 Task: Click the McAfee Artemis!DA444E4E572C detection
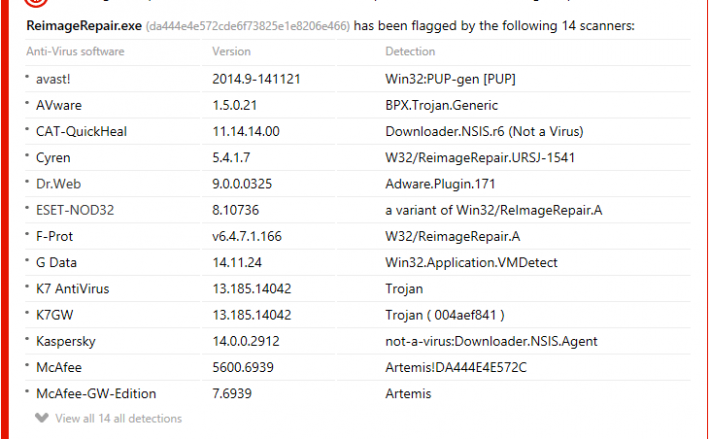pyautogui.click(x=456, y=368)
